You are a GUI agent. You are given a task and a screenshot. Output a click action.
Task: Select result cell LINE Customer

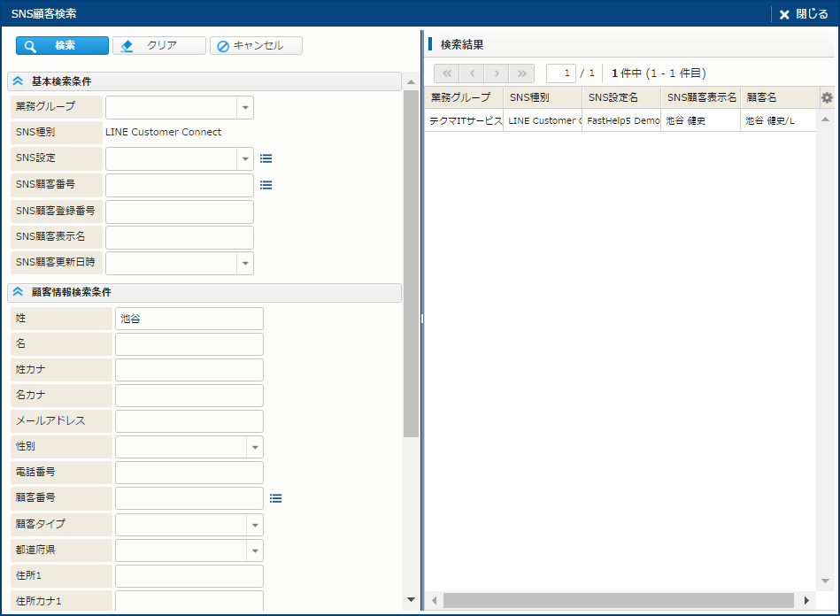tap(543, 121)
